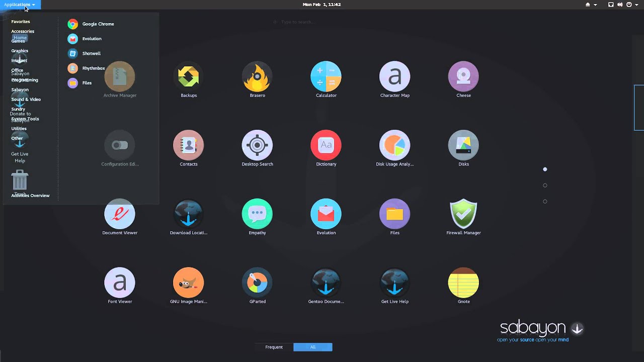
Task: Select the Favorites category
Action: (x=21, y=22)
